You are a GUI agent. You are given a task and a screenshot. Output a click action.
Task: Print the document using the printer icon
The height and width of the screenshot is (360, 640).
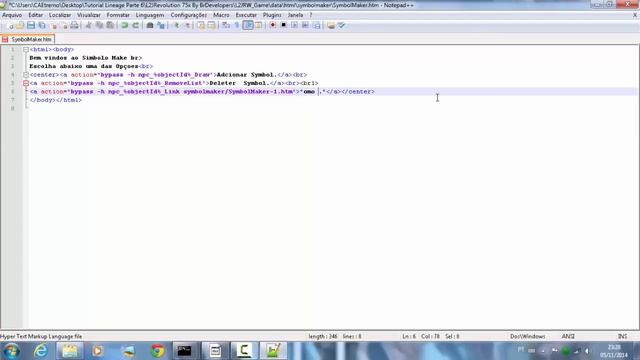74,25
